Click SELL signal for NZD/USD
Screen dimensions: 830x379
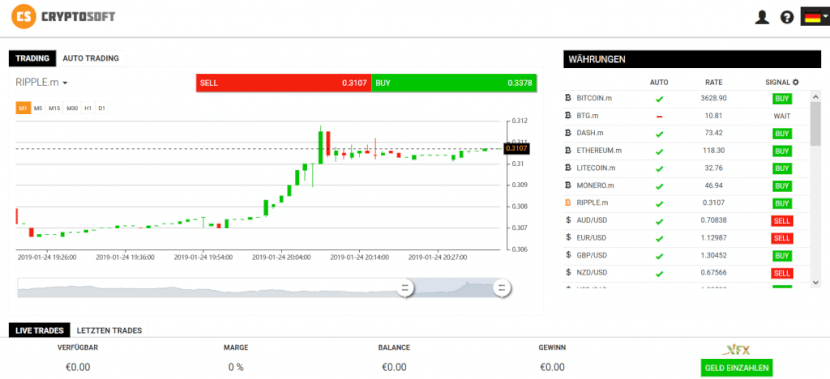point(782,273)
